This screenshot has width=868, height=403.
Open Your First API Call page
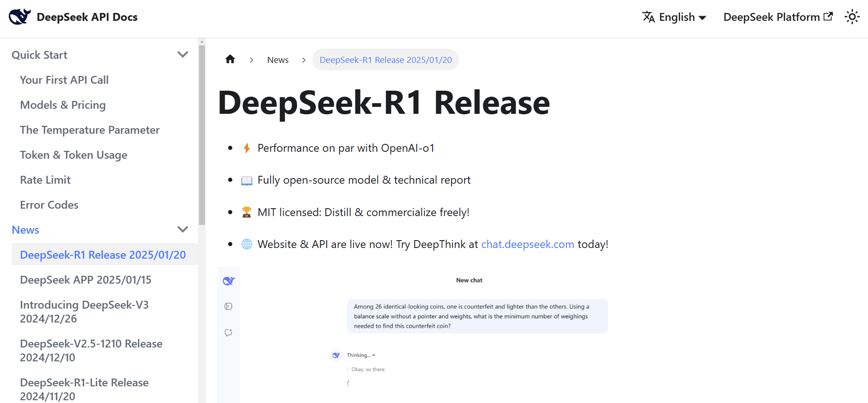coord(64,80)
